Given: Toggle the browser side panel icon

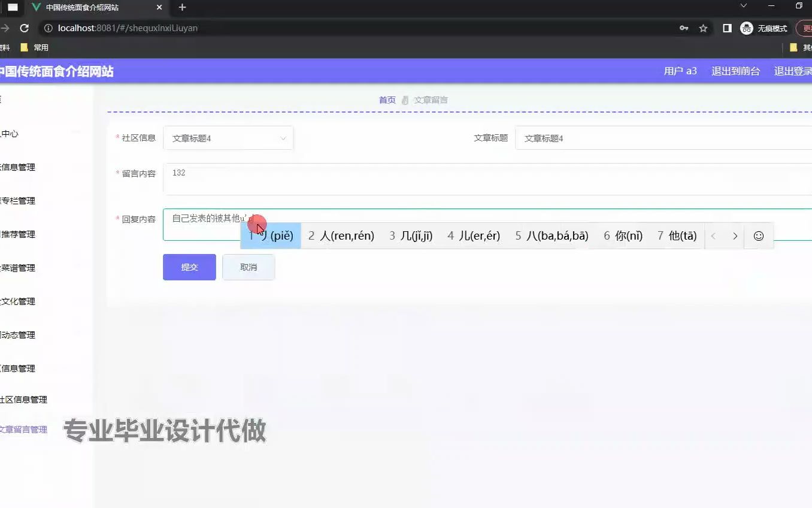Looking at the screenshot, I should coord(727,28).
